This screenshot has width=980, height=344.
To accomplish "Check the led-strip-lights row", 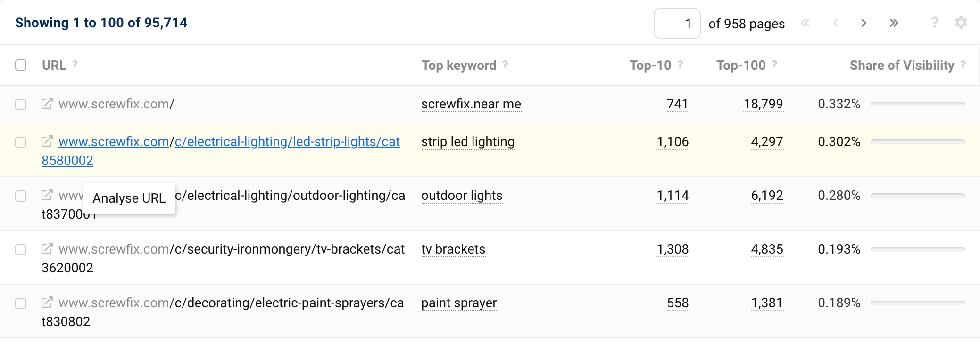I will pyautogui.click(x=21, y=142).
